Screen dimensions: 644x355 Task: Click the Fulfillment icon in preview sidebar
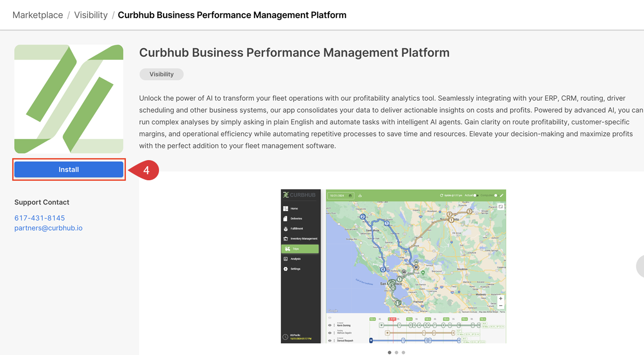(x=286, y=229)
